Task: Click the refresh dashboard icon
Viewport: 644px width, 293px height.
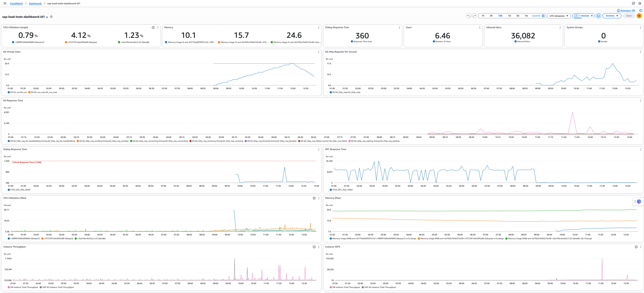Action: [576, 16]
